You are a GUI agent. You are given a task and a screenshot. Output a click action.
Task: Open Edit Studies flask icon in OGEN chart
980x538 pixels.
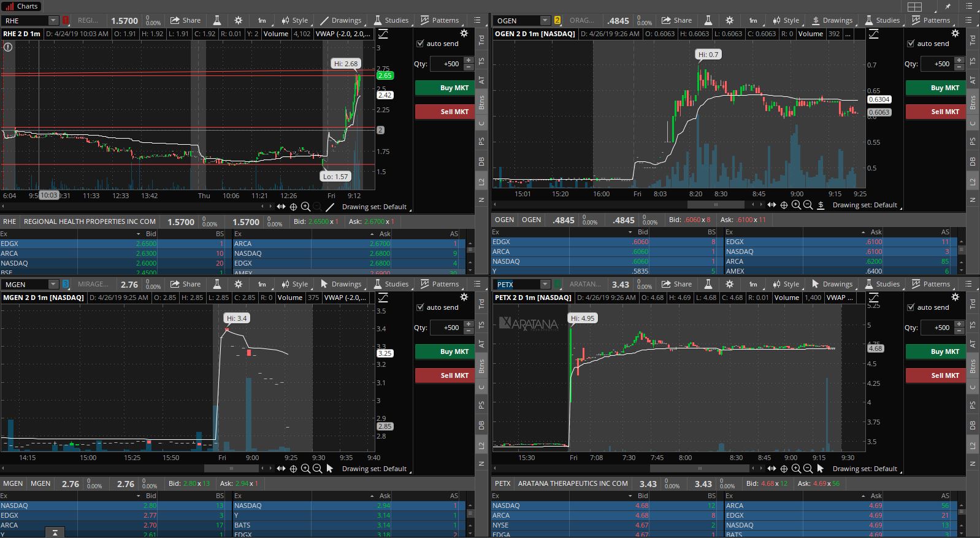coord(708,20)
